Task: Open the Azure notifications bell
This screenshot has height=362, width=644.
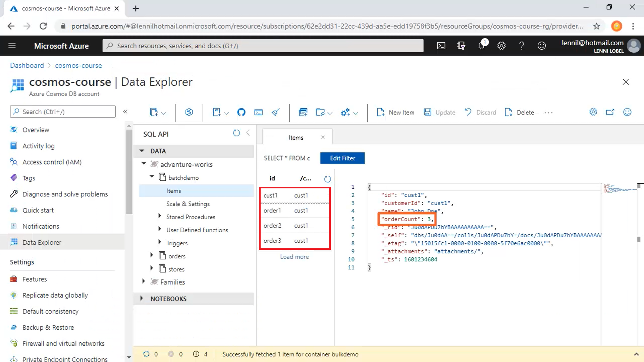Action: (482, 46)
